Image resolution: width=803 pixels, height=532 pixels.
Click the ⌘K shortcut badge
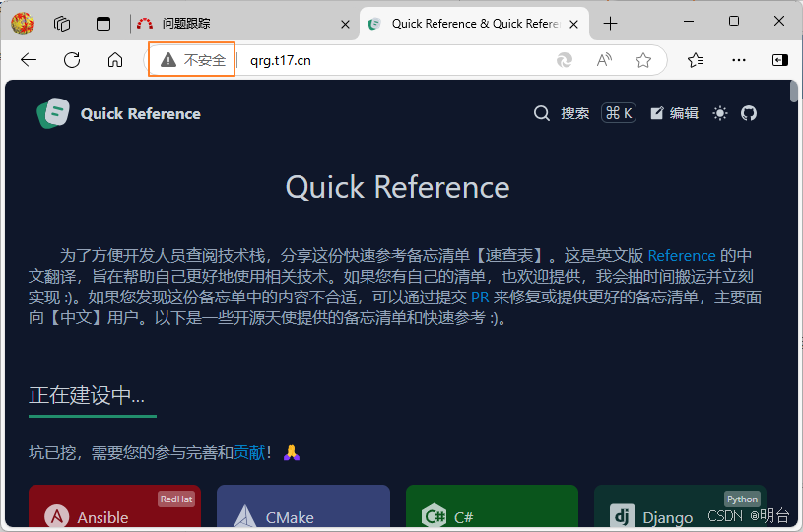[619, 113]
